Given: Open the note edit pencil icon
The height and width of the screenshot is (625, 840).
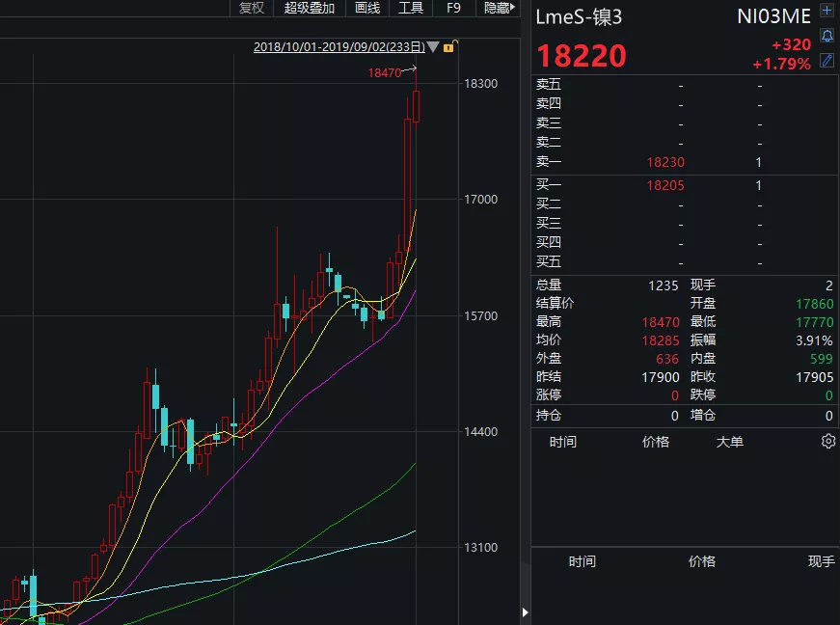Looking at the screenshot, I should (826, 60).
